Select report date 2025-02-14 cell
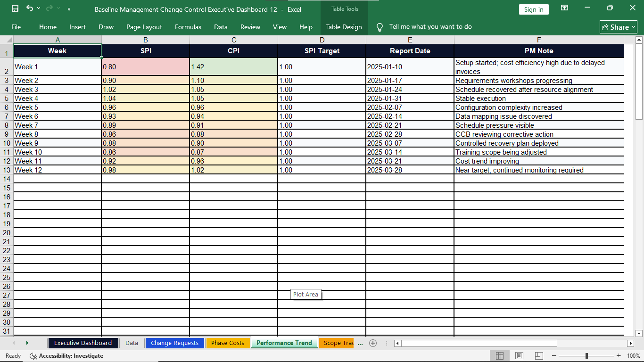Image resolution: width=644 pixels, height=362 pixels. (x=410, y=116)
